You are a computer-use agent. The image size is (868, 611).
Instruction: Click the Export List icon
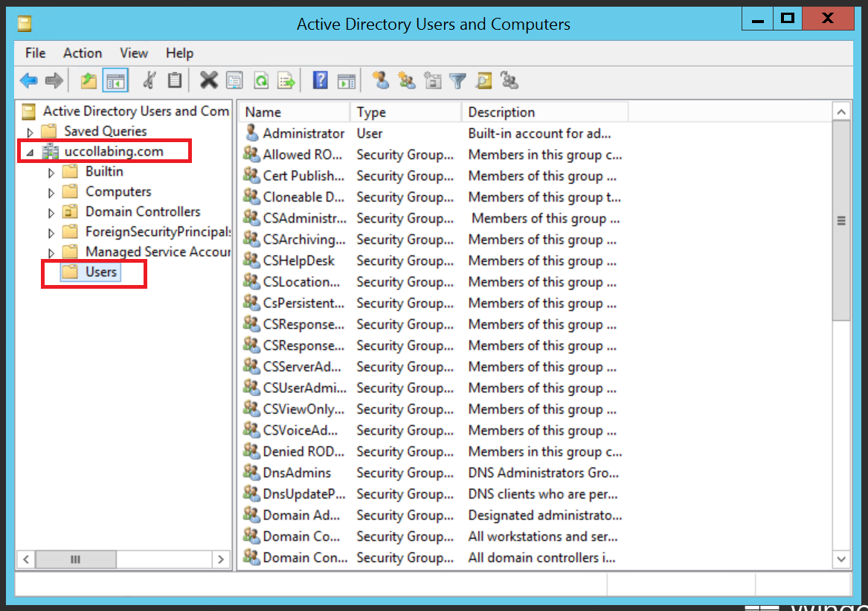[x=287, y=81]
